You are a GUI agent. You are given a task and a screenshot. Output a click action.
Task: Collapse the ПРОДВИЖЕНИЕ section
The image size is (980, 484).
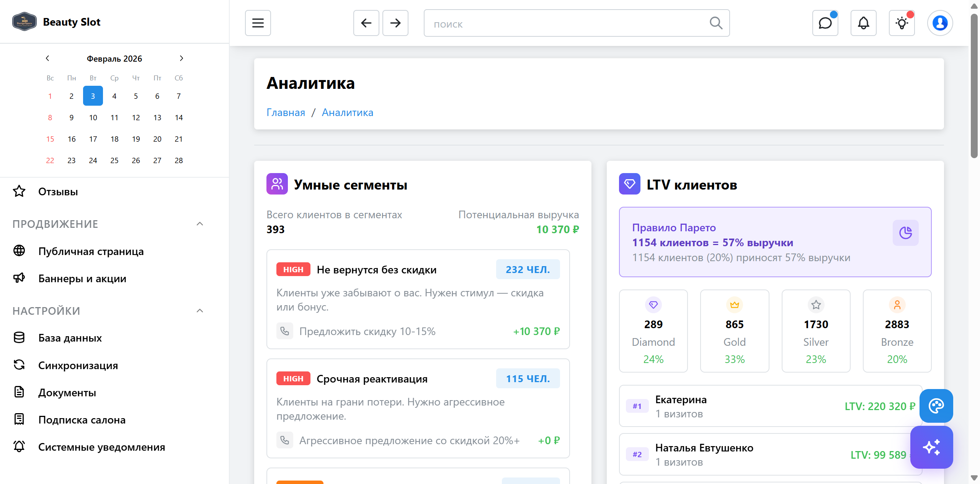[199, 224]
